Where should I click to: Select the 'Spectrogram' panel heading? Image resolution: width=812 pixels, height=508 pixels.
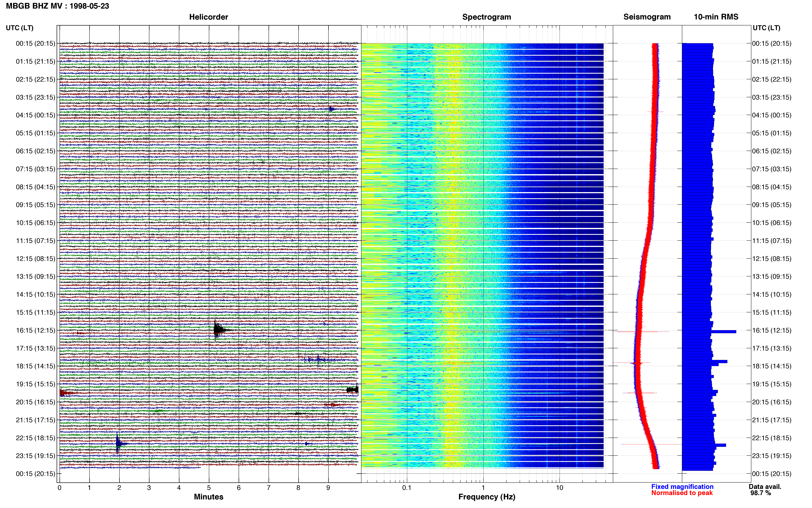(487, 17)
